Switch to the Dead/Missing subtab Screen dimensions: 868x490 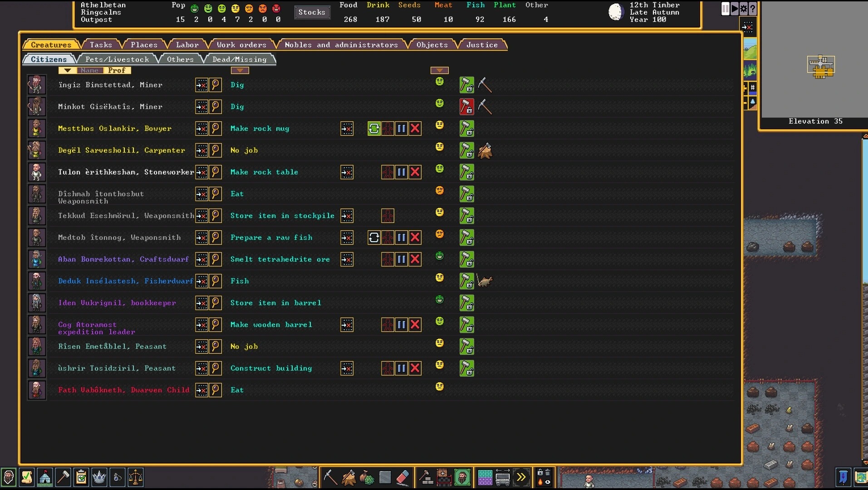click(x=240, y=59)
